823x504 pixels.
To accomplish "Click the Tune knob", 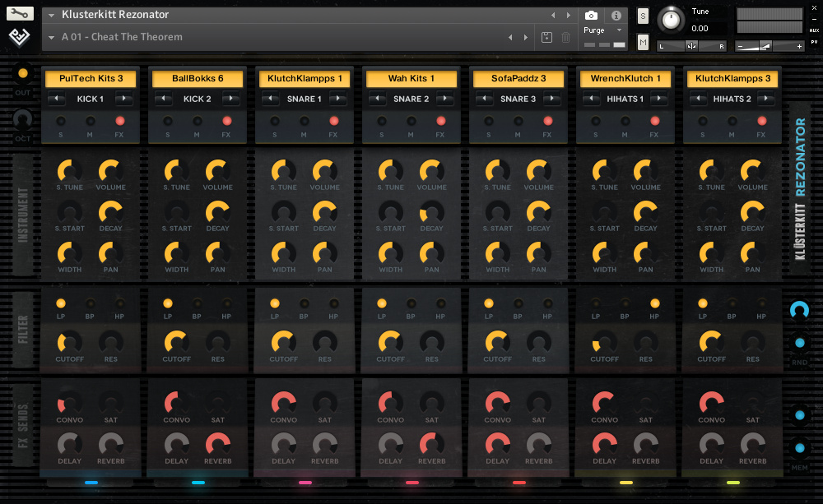I will [x=671, y=20].
